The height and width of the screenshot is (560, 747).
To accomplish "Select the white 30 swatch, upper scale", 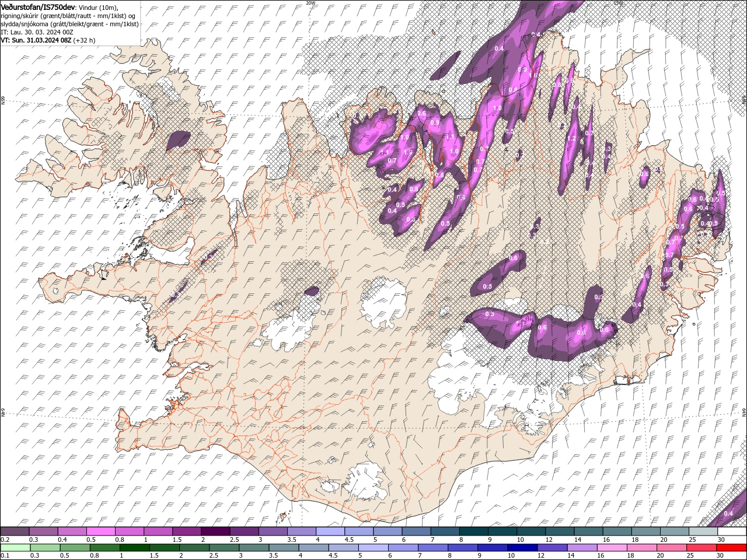I will [x=731, y=531].
